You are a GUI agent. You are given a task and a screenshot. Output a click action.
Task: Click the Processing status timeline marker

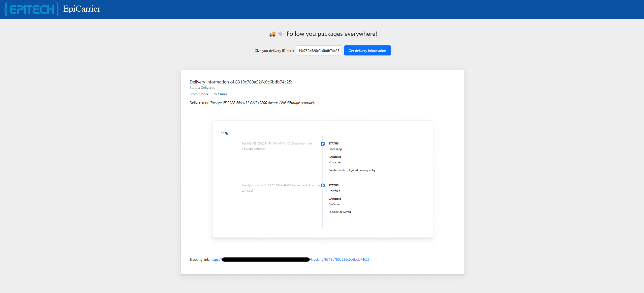(322, 144)
